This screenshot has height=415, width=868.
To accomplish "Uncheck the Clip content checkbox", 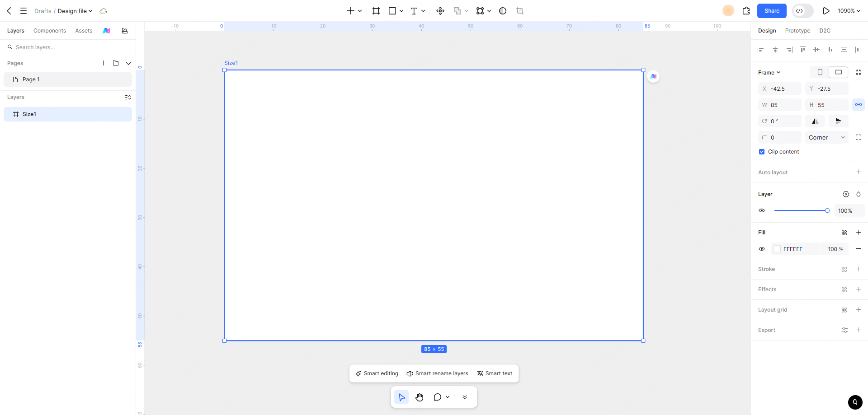I will click(x=762, y=152).
